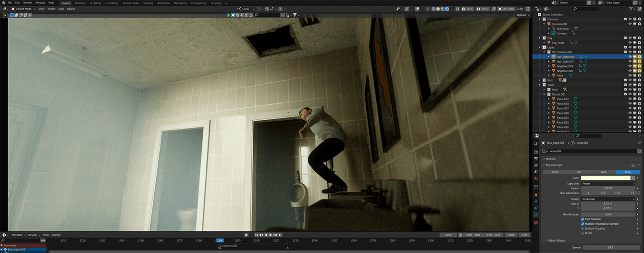Image resolution: width=644 pixels, height=253 pixels.
Task: Open the Render properties tab icon
Action: pyautogui.click(x=536, y=151)
